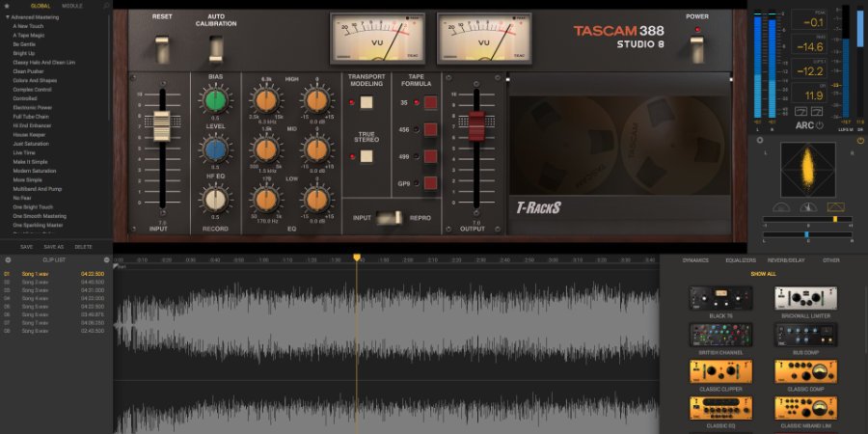Click the MID band gain knob
The image size is (868, 434).
click(317, 149)
